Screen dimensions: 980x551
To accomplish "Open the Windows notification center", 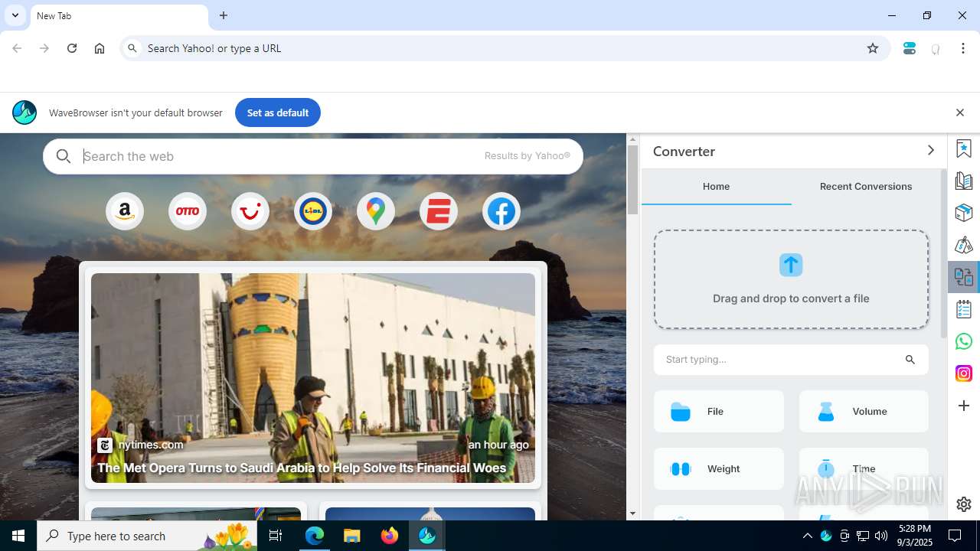I will pos(955,536).
